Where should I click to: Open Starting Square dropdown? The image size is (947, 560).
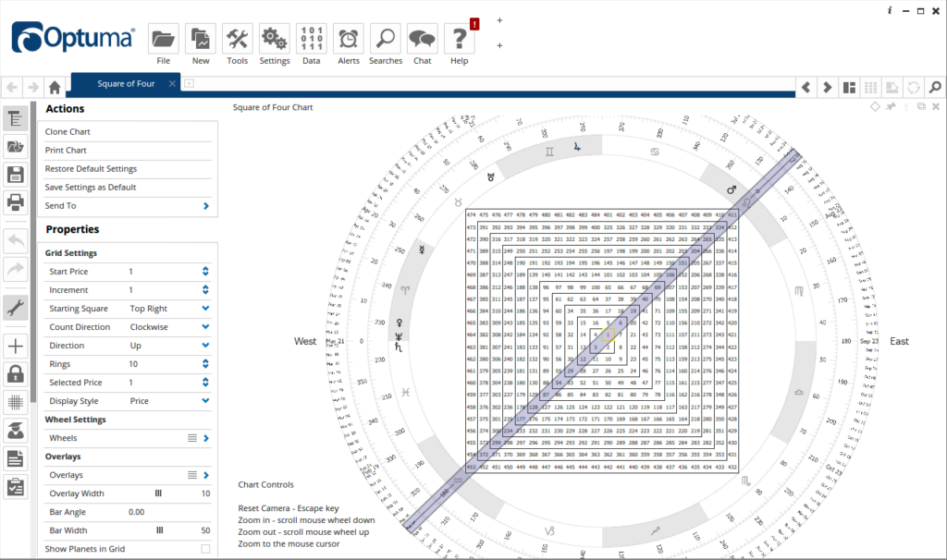tap(205, 309)
